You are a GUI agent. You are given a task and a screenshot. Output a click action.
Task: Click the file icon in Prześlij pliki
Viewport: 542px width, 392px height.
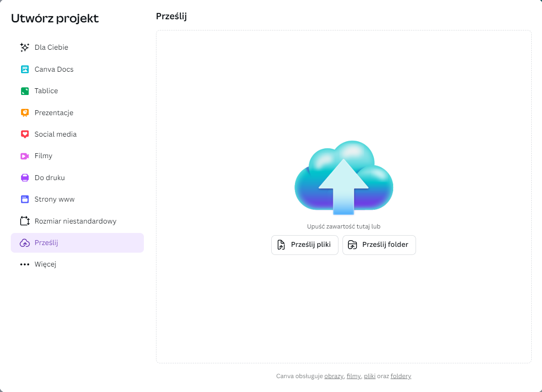click(281, 245)
